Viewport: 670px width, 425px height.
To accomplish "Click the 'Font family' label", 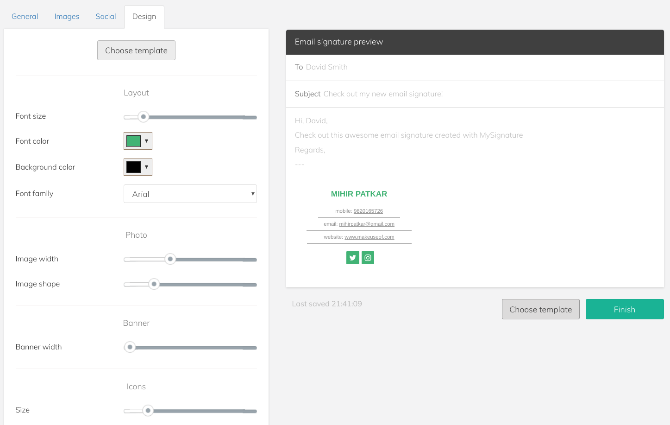I will [35, 193].
